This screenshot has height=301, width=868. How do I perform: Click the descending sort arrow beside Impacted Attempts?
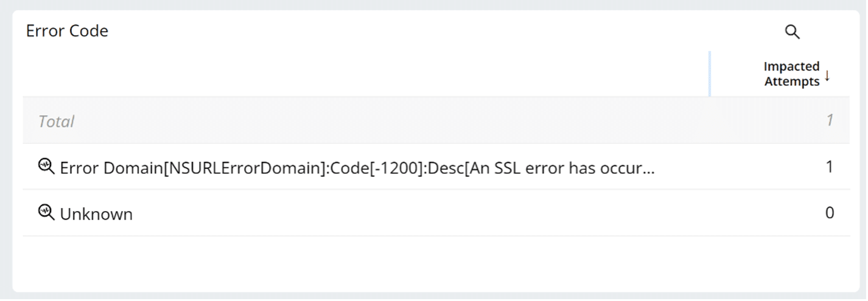point(827,75)
